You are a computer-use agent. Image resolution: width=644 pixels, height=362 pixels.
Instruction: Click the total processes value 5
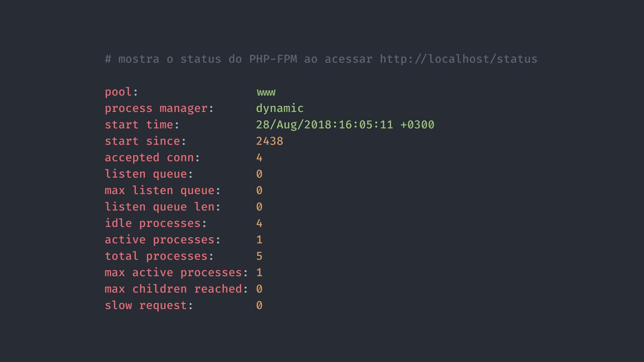click(259, 256)
